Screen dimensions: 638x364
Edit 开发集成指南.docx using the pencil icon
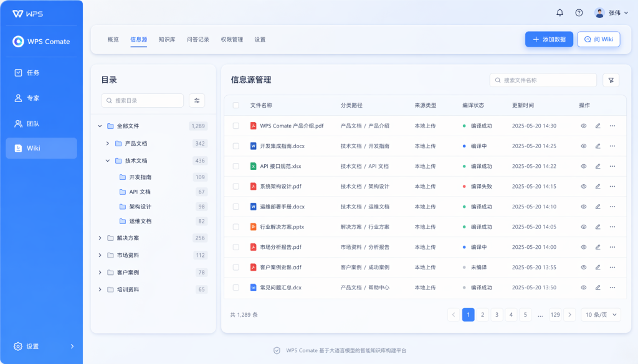(x=598, y=146)
